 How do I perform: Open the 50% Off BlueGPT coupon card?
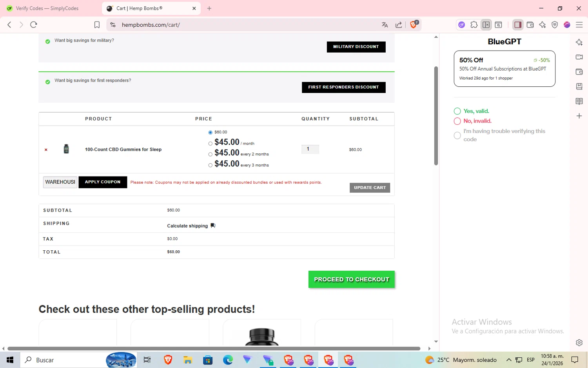[x=505, y=69]
